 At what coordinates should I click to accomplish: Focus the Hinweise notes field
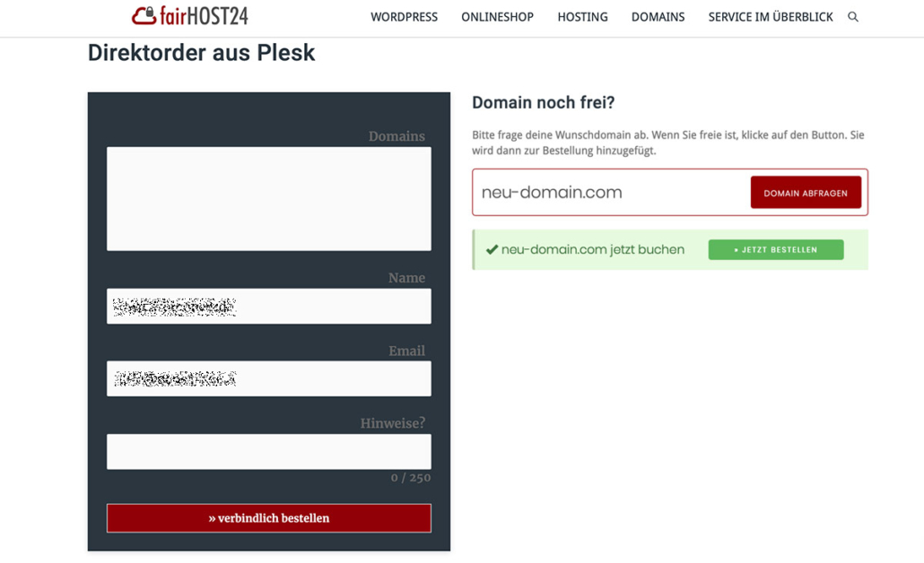click(x=268, y=452)
